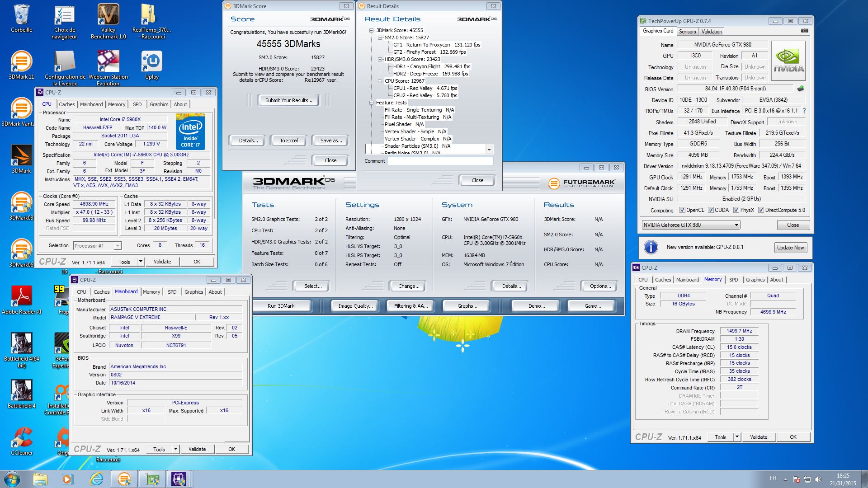Open CCleaner desktop icon
The height and width of the screenshot is (488, 868).
(21, 441)
